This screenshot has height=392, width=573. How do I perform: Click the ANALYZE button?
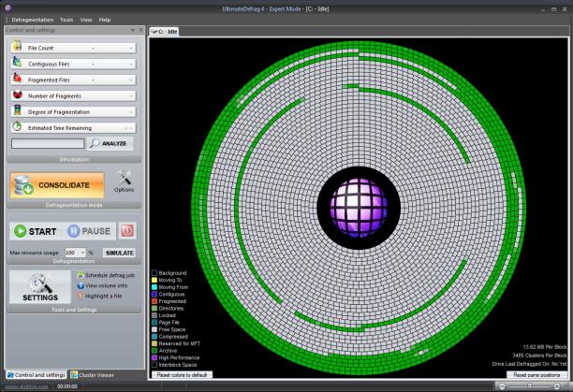pyautogui.click(x=110, y=143)
